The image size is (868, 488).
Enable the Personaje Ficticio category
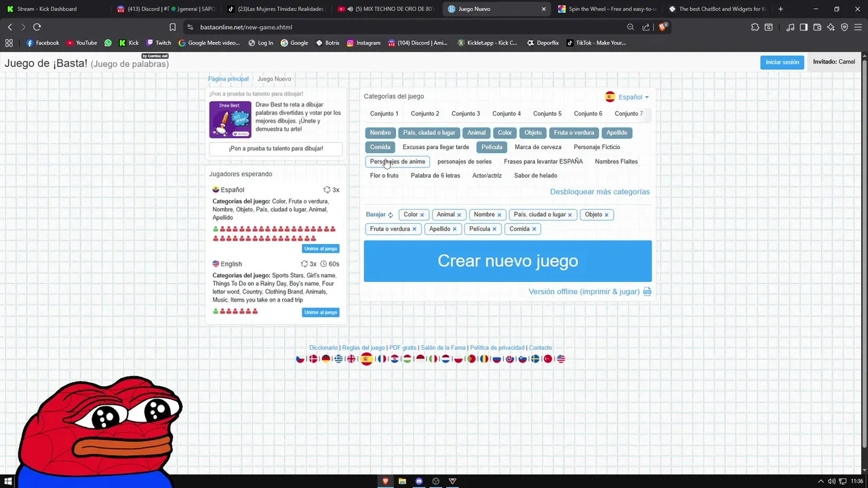(597, 147)
